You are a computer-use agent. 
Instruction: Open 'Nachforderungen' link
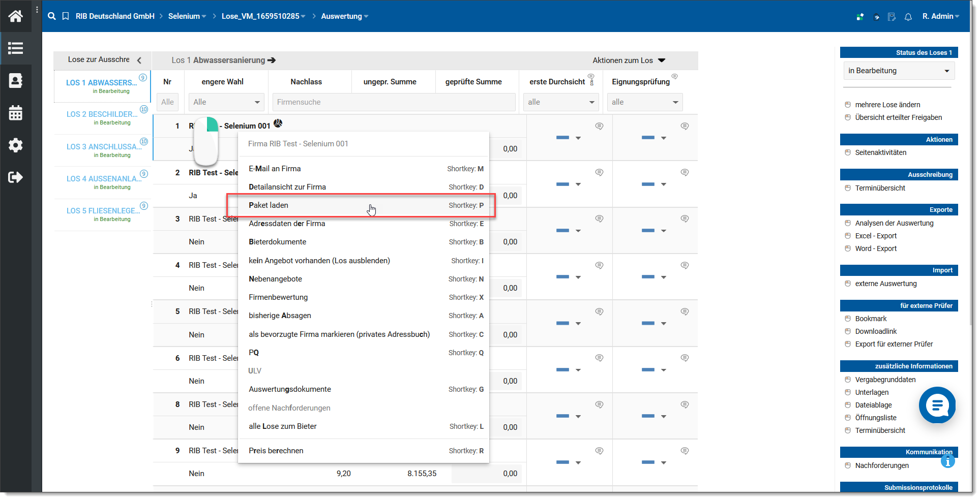(882, 465)
